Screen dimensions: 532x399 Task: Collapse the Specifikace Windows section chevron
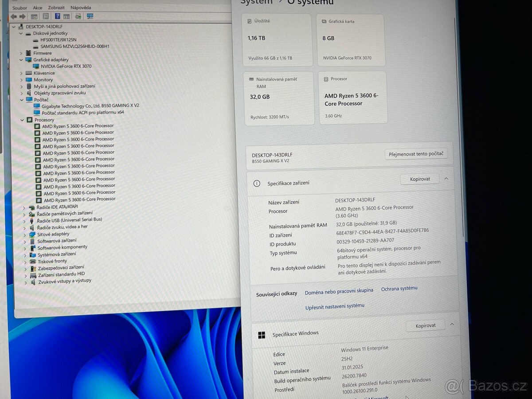tap(452, 325)
